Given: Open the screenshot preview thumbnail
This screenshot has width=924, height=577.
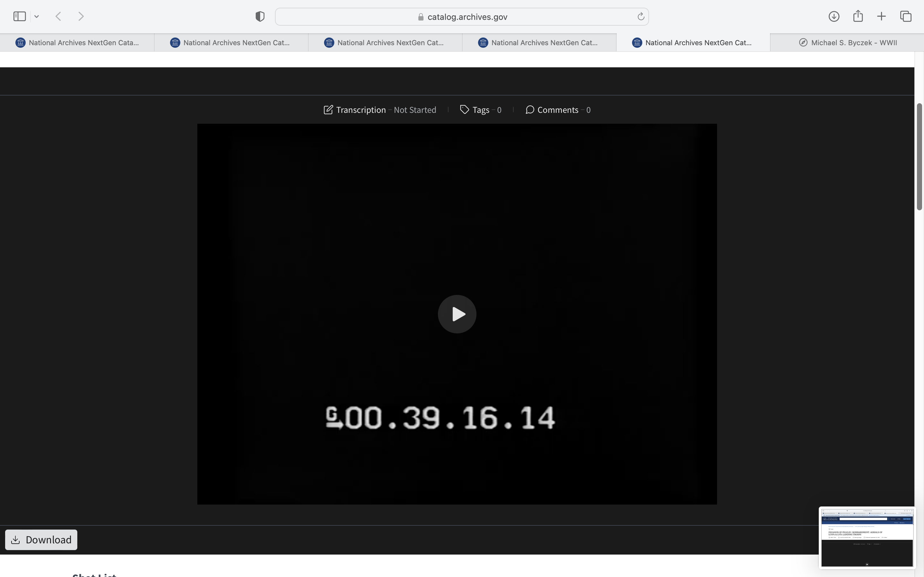Looking at the screenshot, I should (x=866, y=537).
